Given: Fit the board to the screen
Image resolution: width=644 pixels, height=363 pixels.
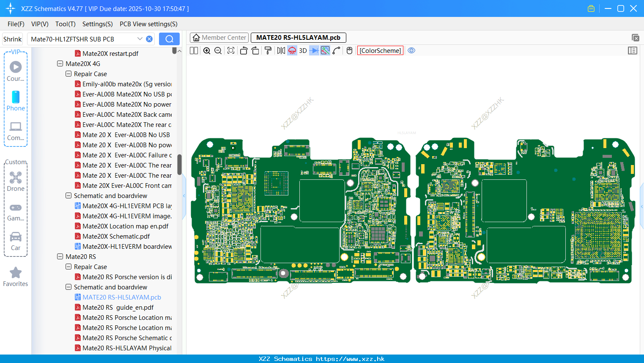Looking at the screenshot, I should [x=231, y=51].
